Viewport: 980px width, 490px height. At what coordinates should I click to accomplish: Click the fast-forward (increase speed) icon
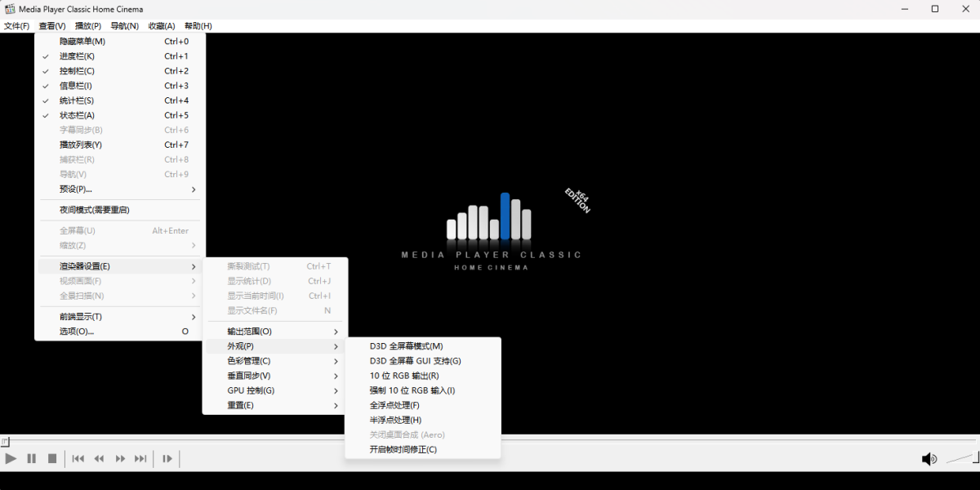tap(120, 459)
